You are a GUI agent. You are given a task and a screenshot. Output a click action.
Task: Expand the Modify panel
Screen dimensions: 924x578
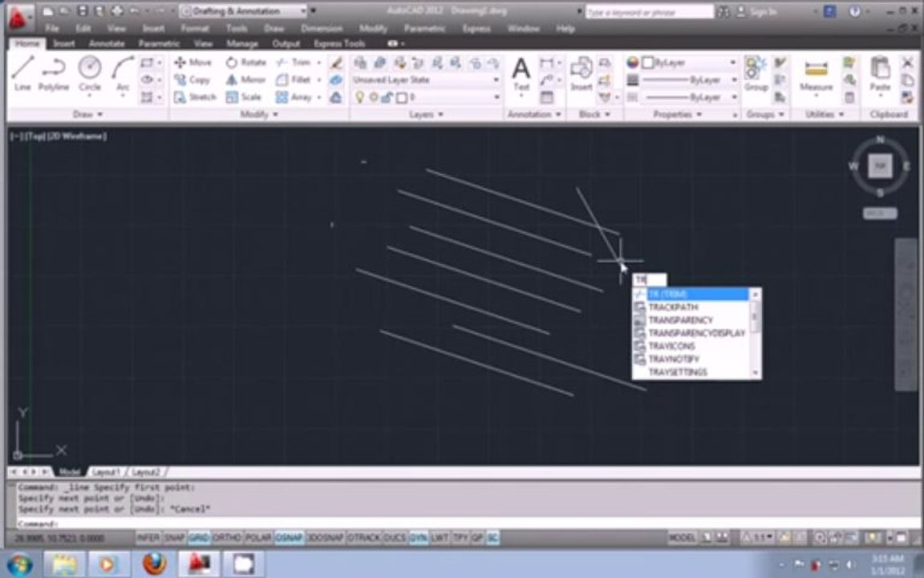[x=259, y=115]
